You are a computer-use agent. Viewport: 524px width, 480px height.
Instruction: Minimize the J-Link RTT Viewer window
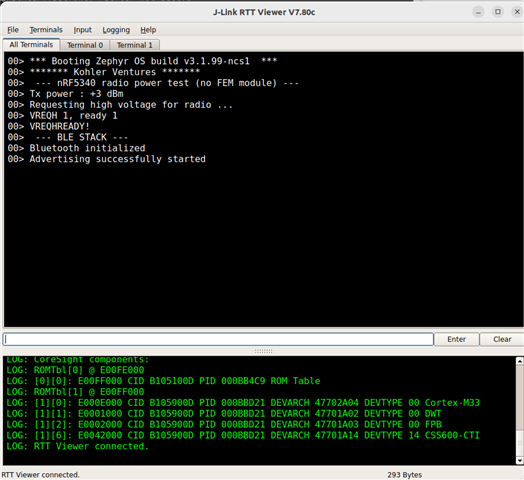(x=478, y=12)
